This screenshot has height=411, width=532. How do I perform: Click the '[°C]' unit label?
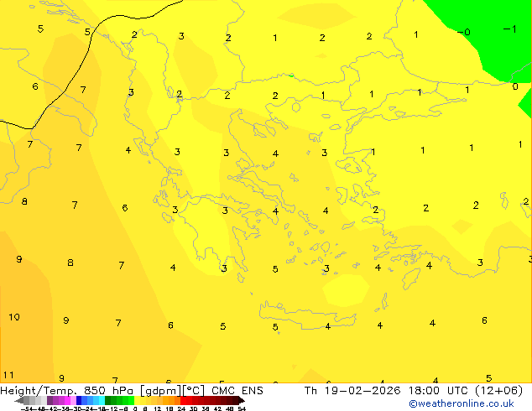pos(194,391)
